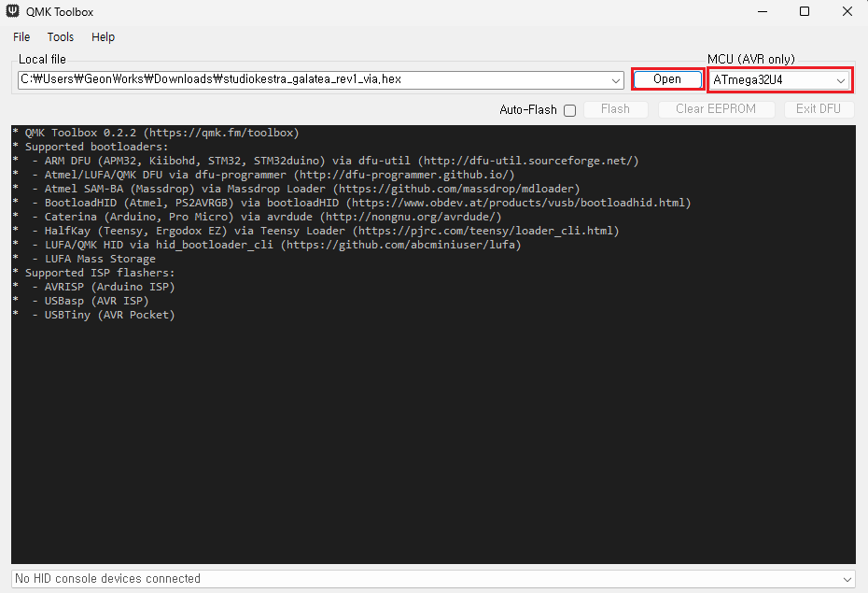Screen dimensions: 868x593
Task: Click the LUFA/QMK HID log line
Action: 267,245
